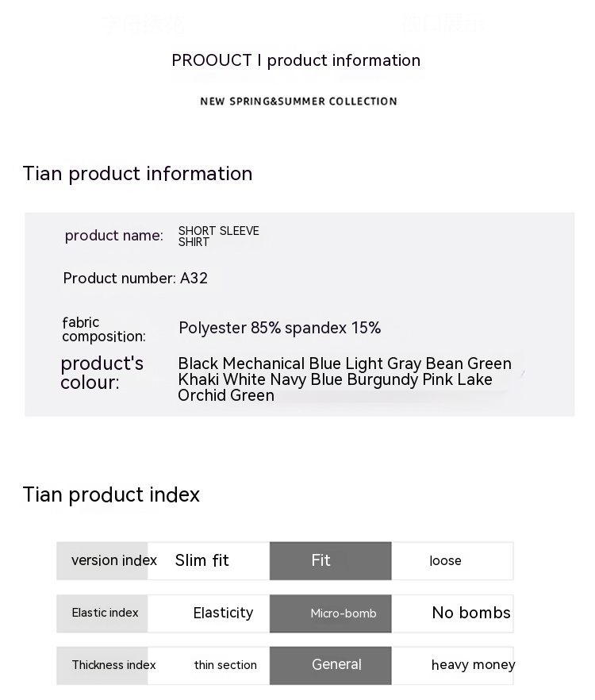Viewport: 595px width, 700px height.
Task: Click the highlighted General thickness option
Action: point(336,665)
